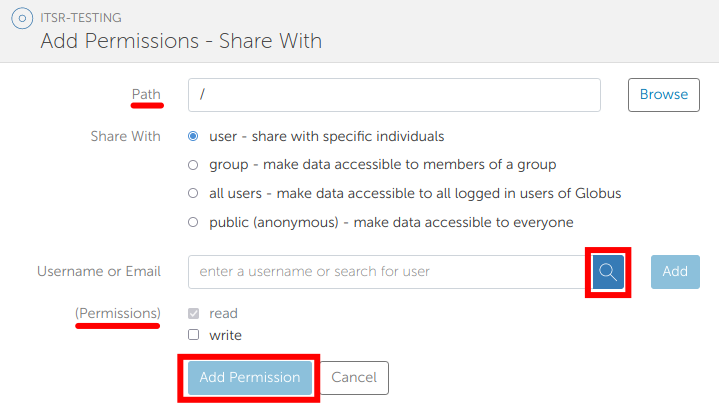Image resolution: width=719 pixels, height=405 pixels.
Task: Select group sharing radio option
Action: pos(193,165)
